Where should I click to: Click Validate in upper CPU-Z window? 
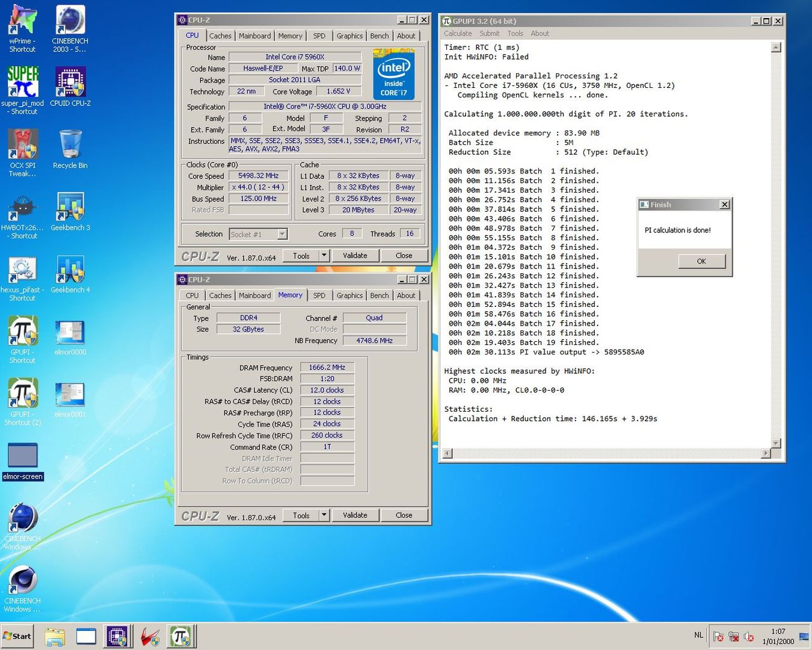(x=355, y=256)
